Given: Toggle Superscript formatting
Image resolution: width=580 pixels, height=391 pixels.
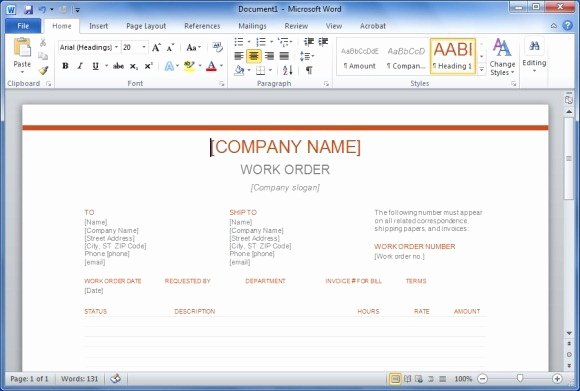Looking at the screenshot, I should [x=148, y=66].
